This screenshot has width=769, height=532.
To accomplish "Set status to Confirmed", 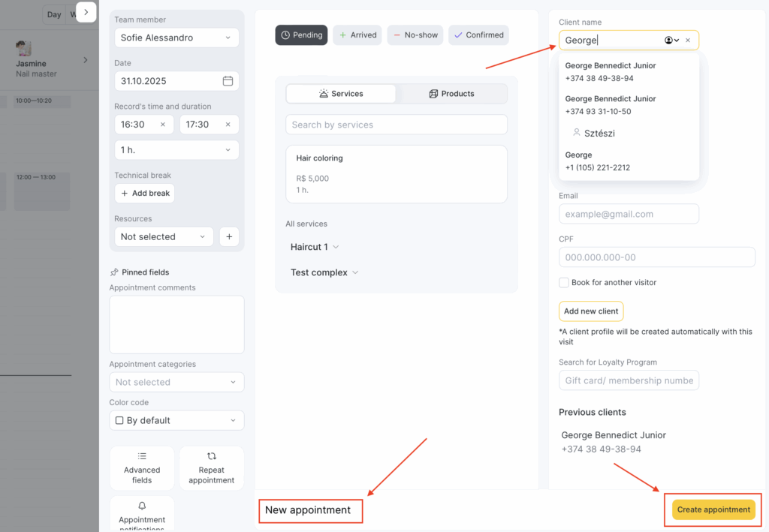I will click(478, 35).
